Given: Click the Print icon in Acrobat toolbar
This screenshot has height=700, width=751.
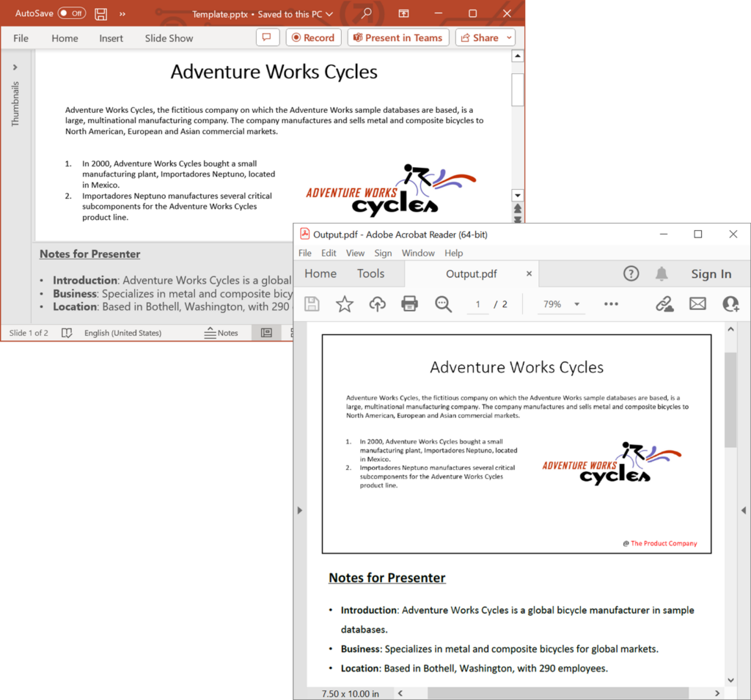Looking at the screenshot, I should click(410, 303).
